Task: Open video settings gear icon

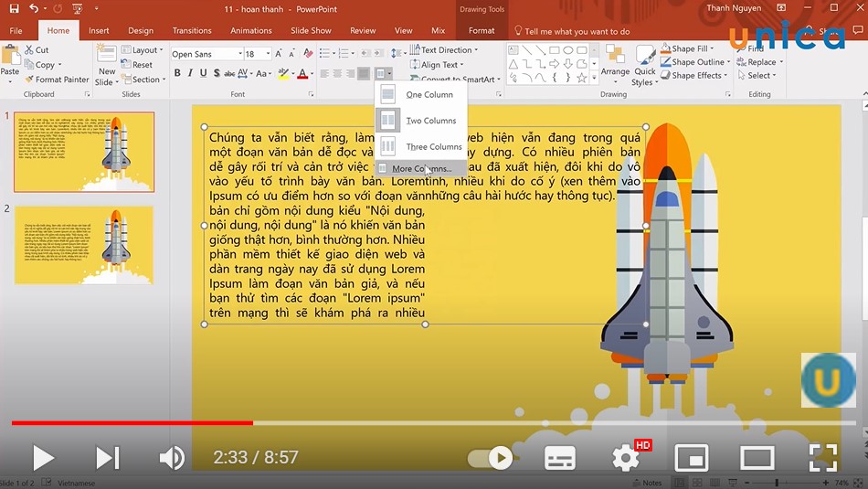Action: pyautogui.click(x=626, y=457)
